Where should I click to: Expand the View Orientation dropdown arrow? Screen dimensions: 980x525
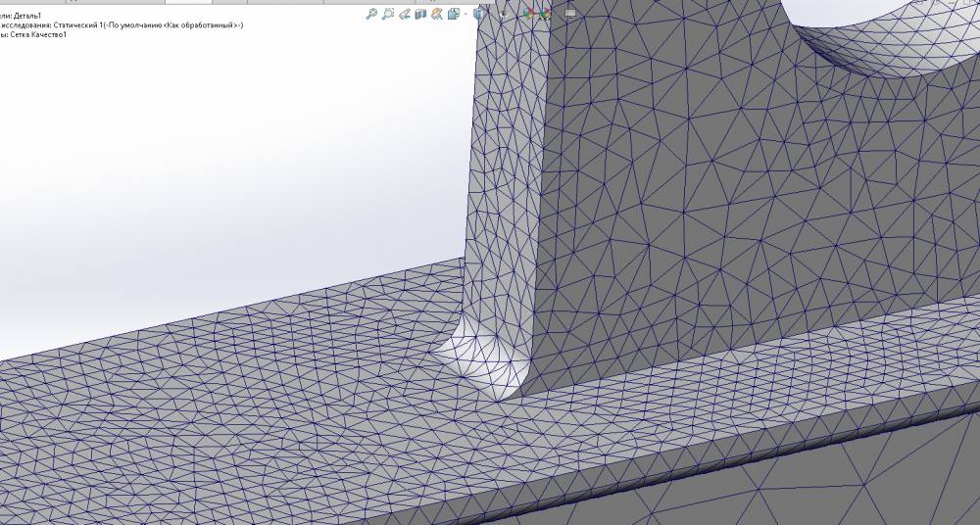[465, 14]
